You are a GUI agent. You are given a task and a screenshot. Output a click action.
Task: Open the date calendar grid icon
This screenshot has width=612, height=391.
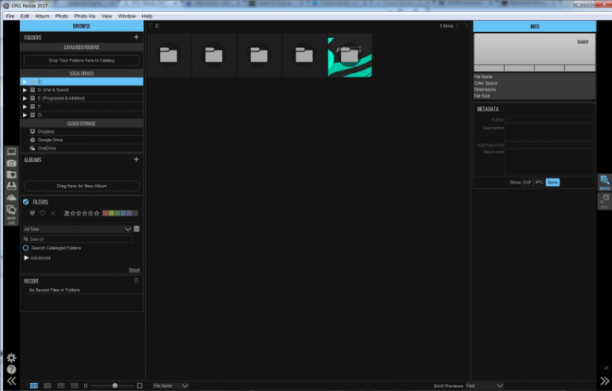(137, 229)
